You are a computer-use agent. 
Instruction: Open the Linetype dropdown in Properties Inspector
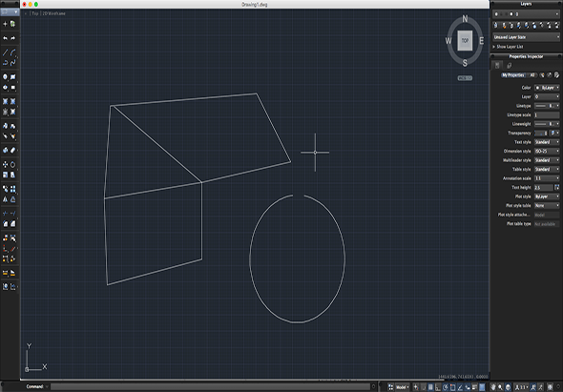click(x=547, y=106)
